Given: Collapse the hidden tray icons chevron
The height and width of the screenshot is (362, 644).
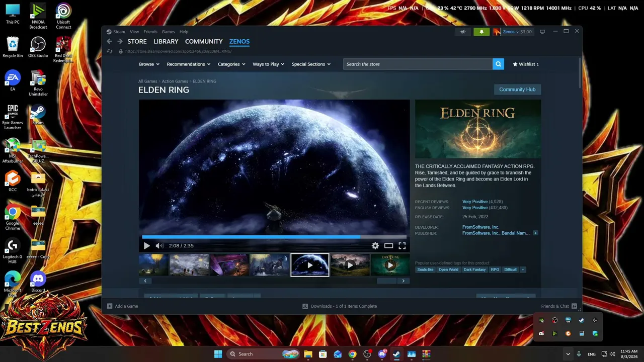Looking at the screenshot, I should (568, 354).
